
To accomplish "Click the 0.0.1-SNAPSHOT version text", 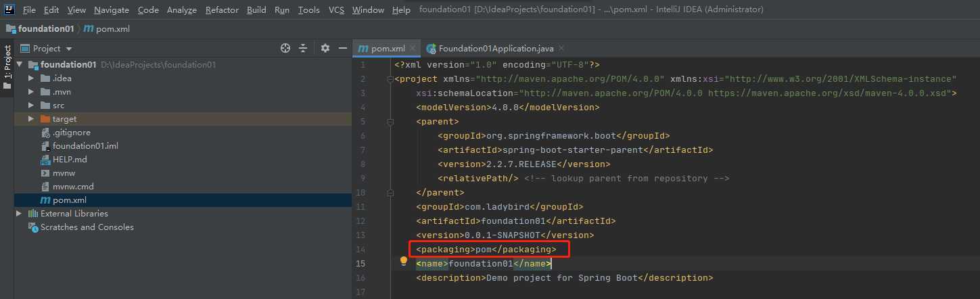I will point(502,235).
